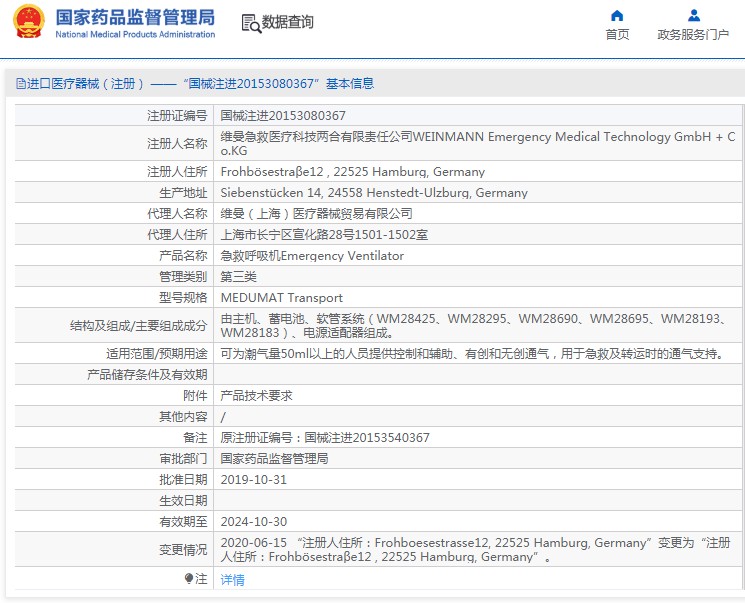The height and width of the screenshot is (603, 745).
Task: Click the approval date 2019-10-31
Action: click(253, 480)
